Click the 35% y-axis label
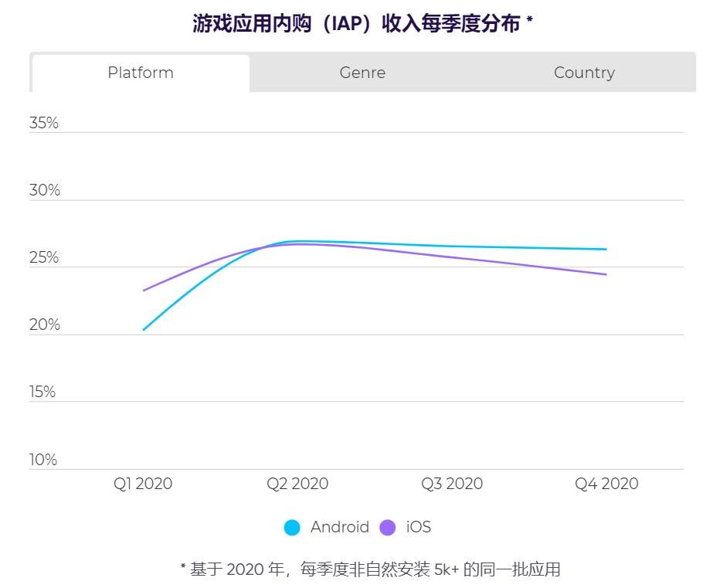The width and height of the screenshot is (727, 588). (x=44, y=123)
